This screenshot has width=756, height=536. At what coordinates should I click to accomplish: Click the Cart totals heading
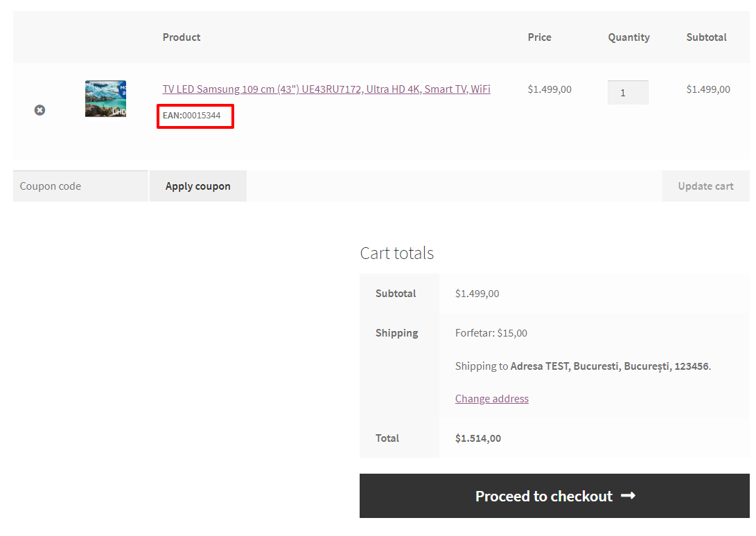click(x=397, y=253)
